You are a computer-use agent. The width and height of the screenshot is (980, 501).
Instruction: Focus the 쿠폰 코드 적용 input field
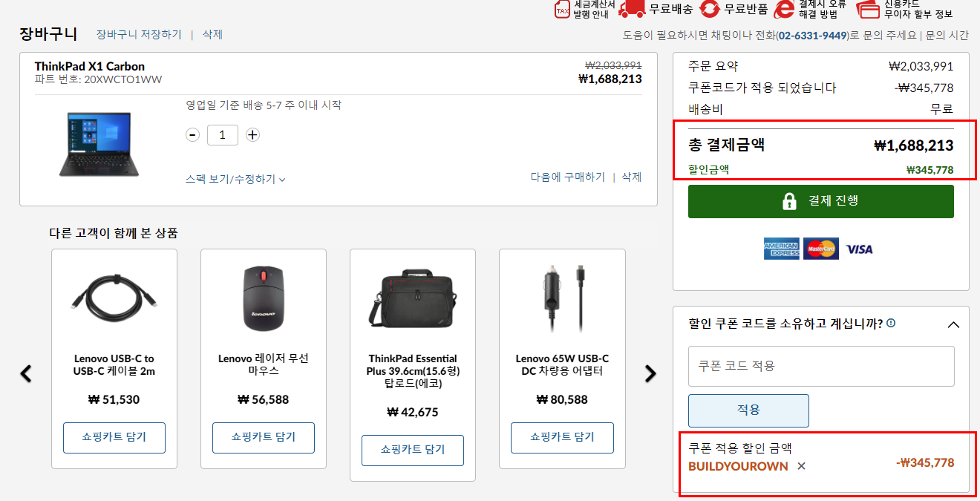821,366
